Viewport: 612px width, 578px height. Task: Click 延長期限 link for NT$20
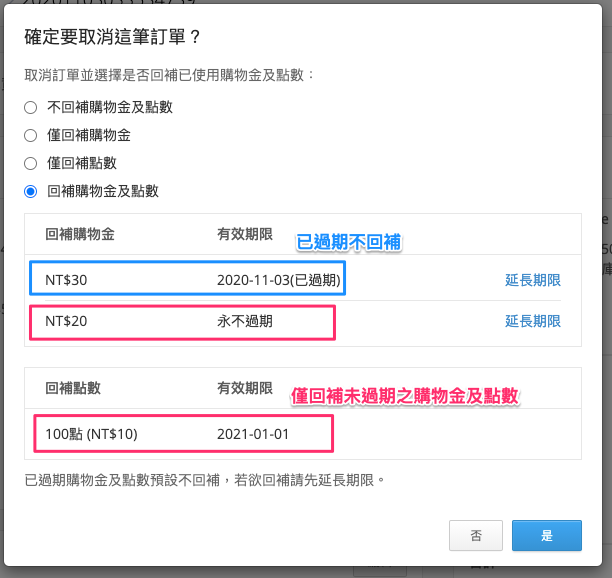[533, 321]
